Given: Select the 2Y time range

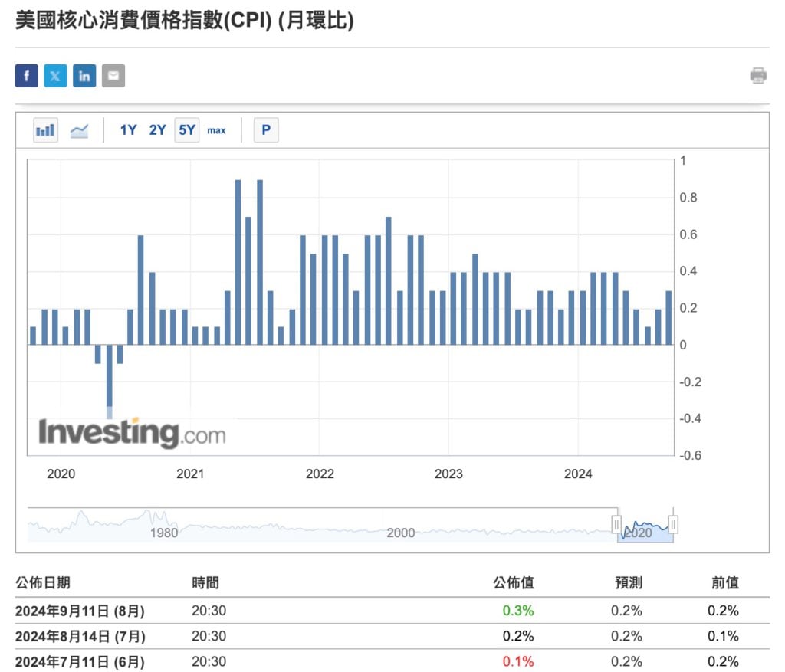Looking at the screenshot, I should 157,130.
